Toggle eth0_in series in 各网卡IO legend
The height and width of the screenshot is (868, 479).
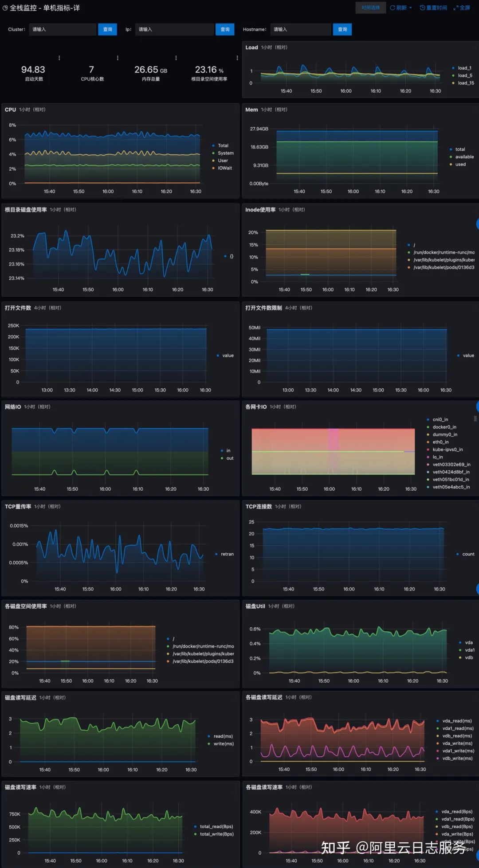point(438,442)
